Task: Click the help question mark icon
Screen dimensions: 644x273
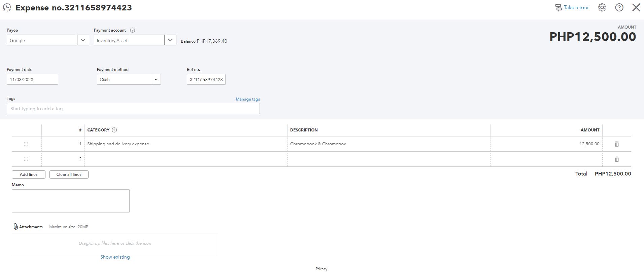Action: [x=619, y=7]
